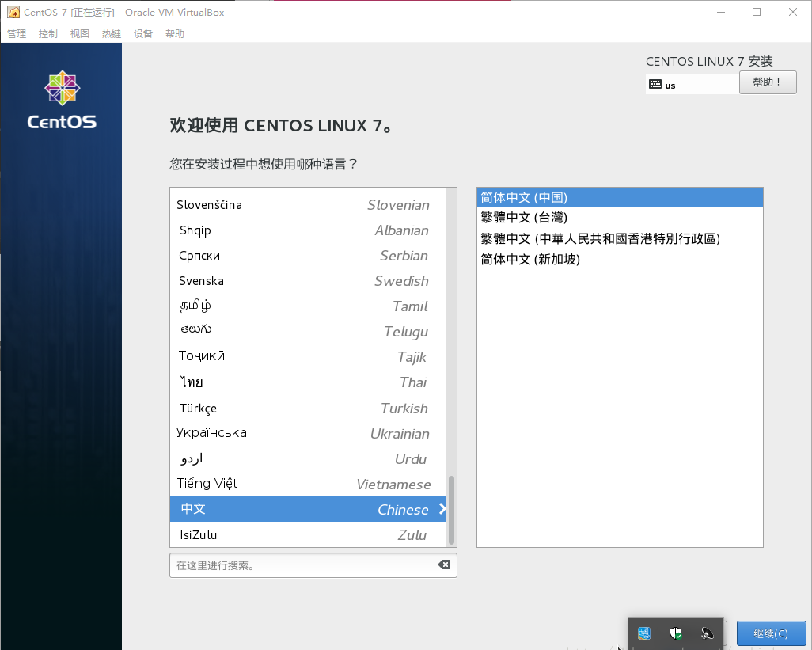
Task: Click the keyboard layout icon next to 'us'
Action: click(655, 85)
